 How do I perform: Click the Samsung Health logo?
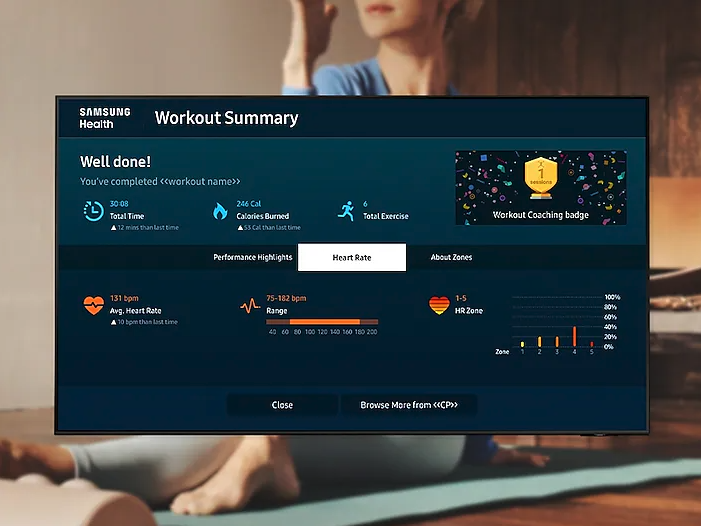(x=105, y=118)
